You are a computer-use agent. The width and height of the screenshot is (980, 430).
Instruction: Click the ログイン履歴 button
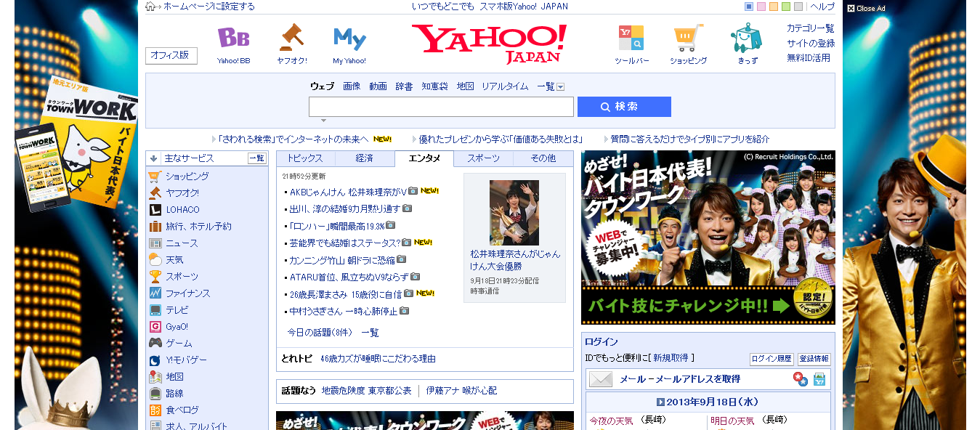(x=772, y=359)
